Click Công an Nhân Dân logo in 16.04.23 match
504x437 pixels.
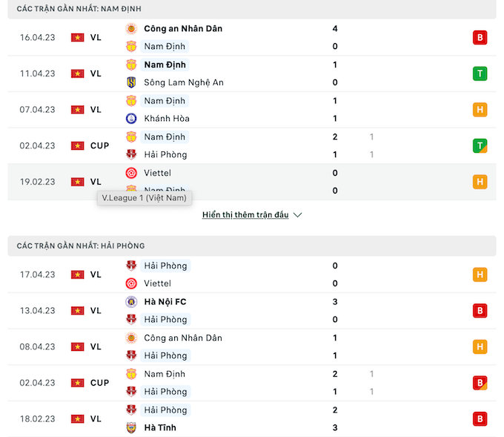point(131,29)
